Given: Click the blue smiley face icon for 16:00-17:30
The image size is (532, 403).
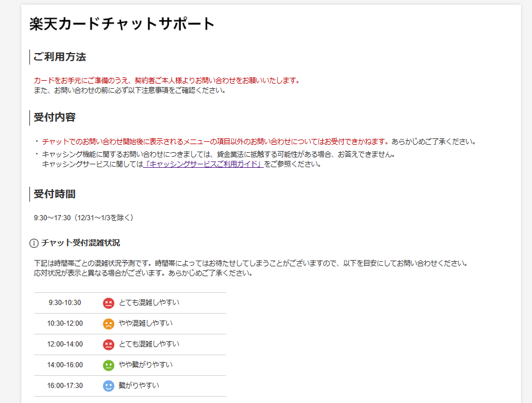Looking at the screenshot, I should pos(108,386).
